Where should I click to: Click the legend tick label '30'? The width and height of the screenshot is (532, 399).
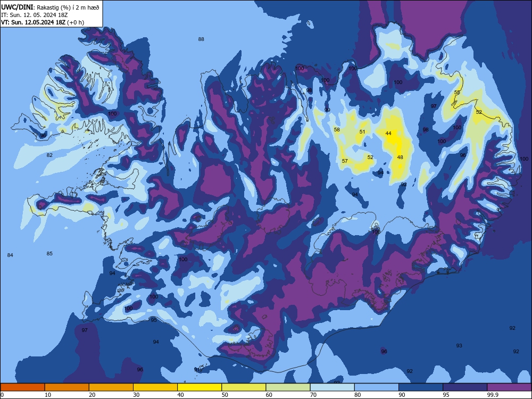136,395
